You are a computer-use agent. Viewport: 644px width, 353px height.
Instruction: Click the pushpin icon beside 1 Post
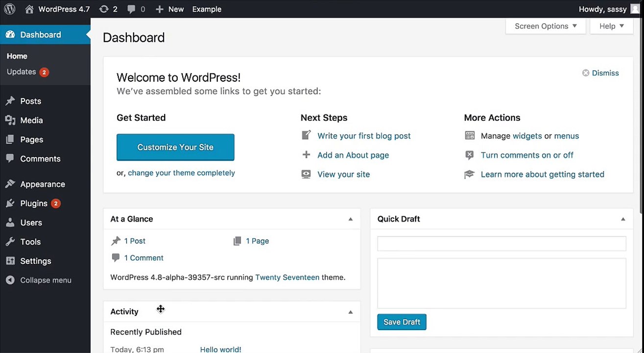tap(116, 241)
